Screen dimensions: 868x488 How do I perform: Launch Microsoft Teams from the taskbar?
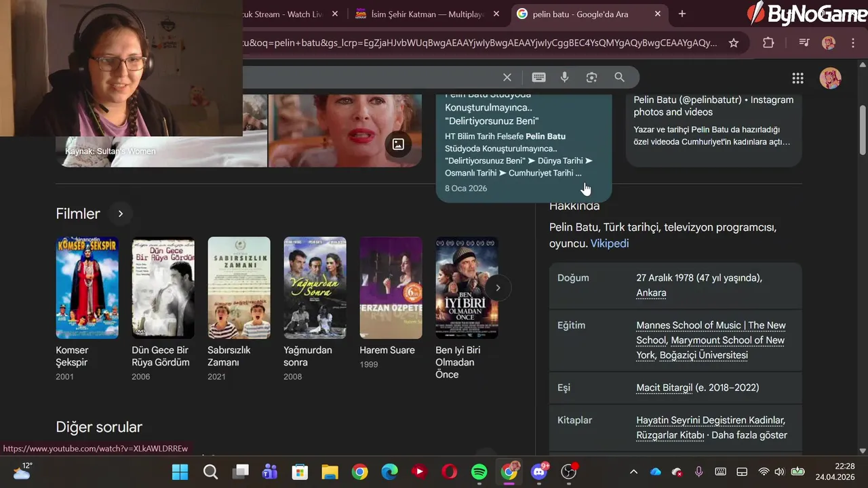[270, 472]
